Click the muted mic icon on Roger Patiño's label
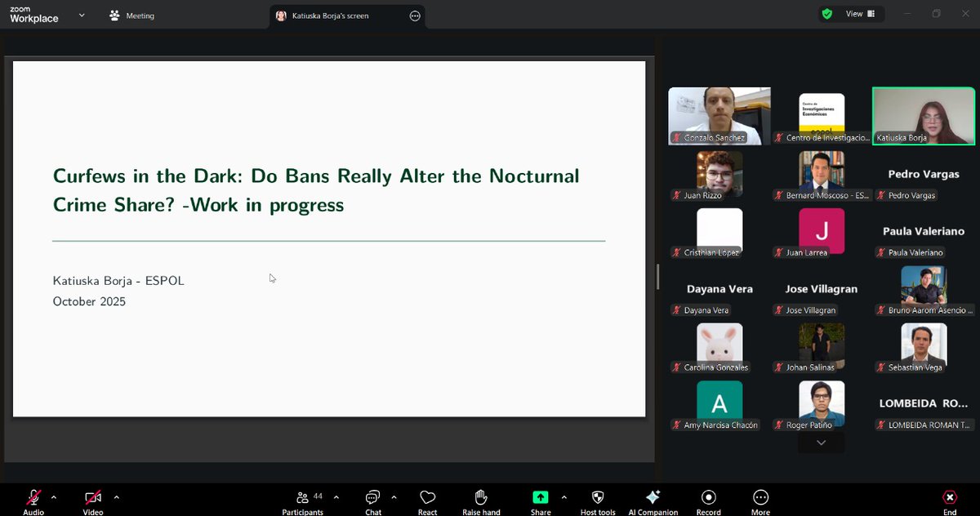 [779, 425]
